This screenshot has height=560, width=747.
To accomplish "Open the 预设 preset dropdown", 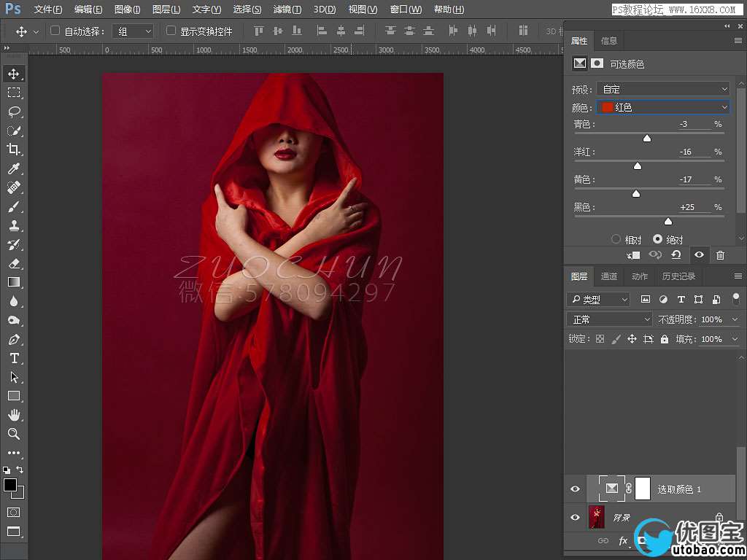I will tap(663, 89).
